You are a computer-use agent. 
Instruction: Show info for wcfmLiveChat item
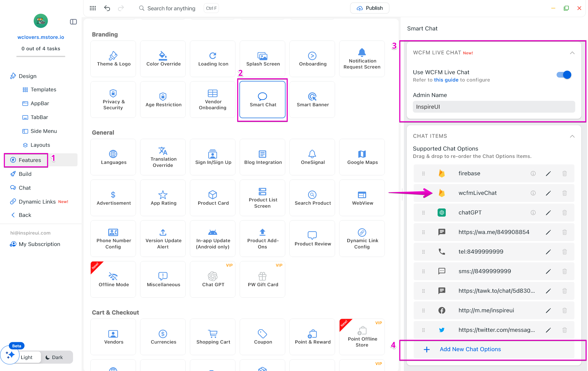(x=533, y=193)
